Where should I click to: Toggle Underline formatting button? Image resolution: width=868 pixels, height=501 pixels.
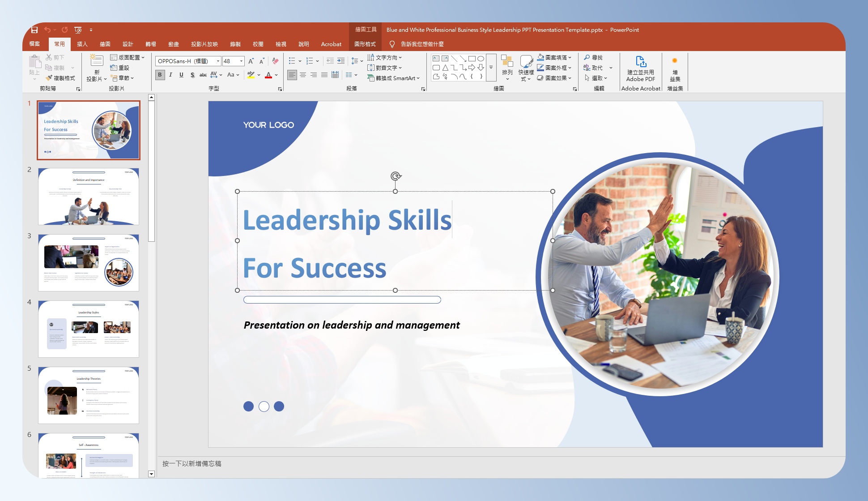coord(181,75)
